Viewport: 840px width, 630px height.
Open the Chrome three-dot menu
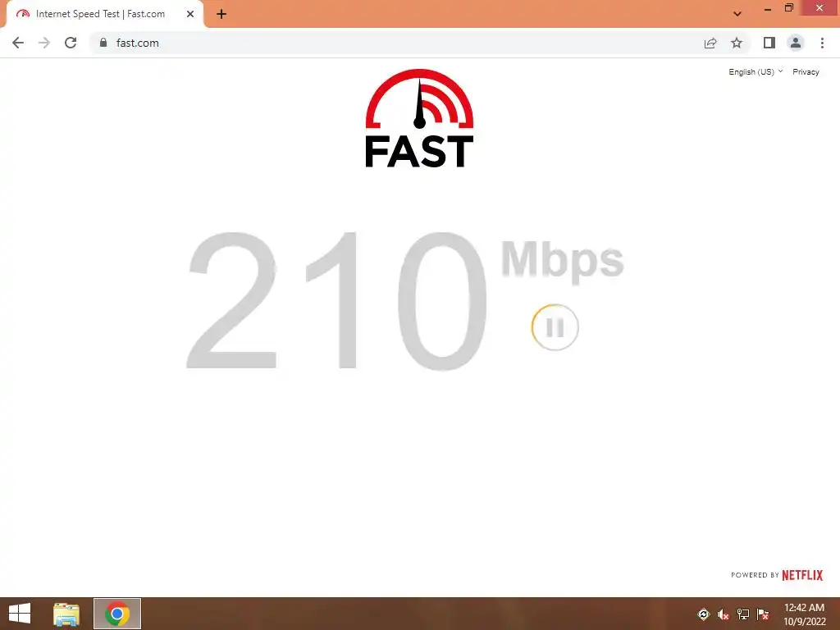[822, 43]
